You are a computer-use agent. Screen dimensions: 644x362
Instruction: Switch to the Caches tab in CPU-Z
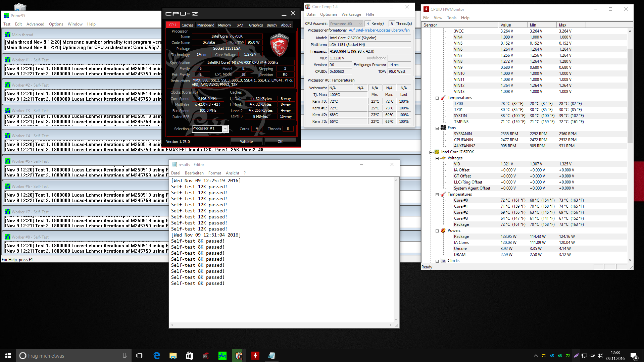187,25
